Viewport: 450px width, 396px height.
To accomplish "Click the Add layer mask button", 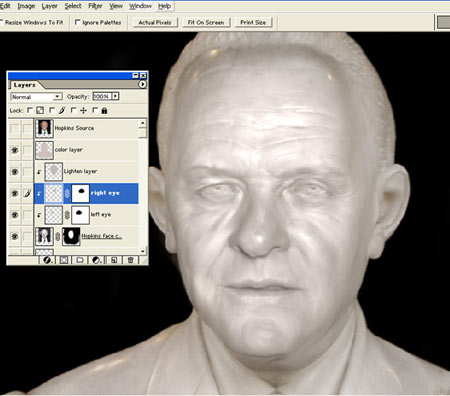I will [x=64, y=260].
